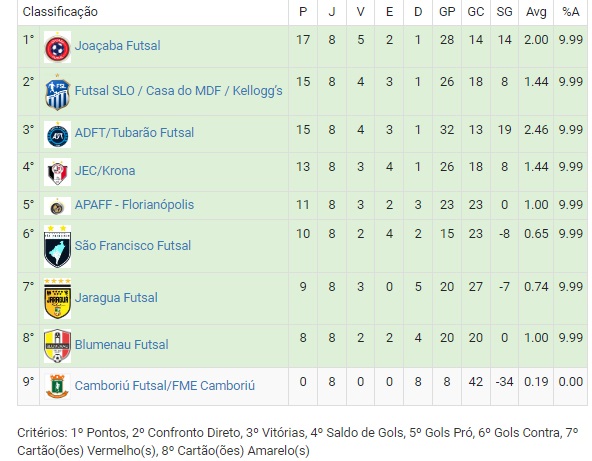Screen dimensions: 592x461
Task: Click the JEC/Krona team crest
Action: click(x=57, y=172)
